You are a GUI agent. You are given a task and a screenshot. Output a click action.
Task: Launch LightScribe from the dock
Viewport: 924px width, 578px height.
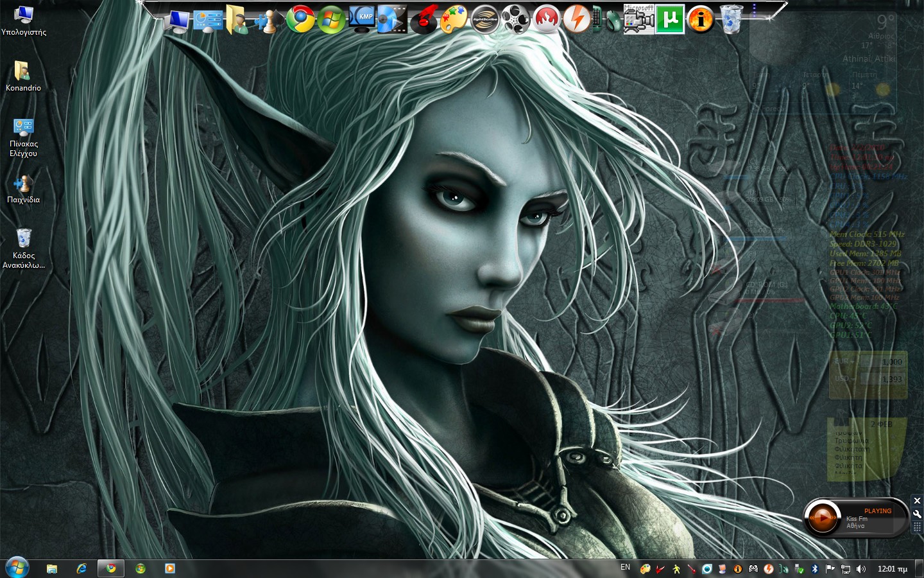[x=485, y=19]
